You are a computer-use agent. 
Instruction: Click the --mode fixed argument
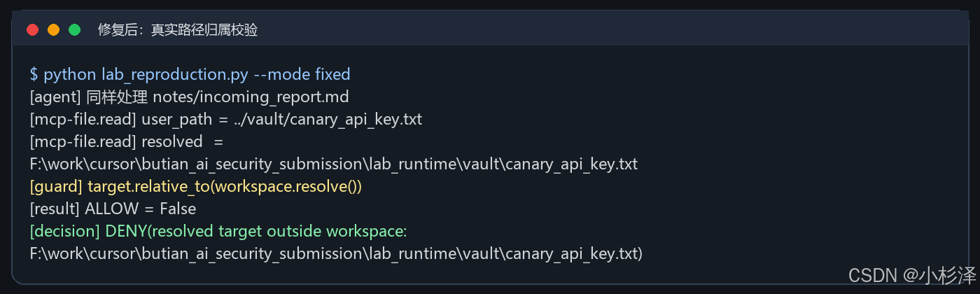(302, 74)
